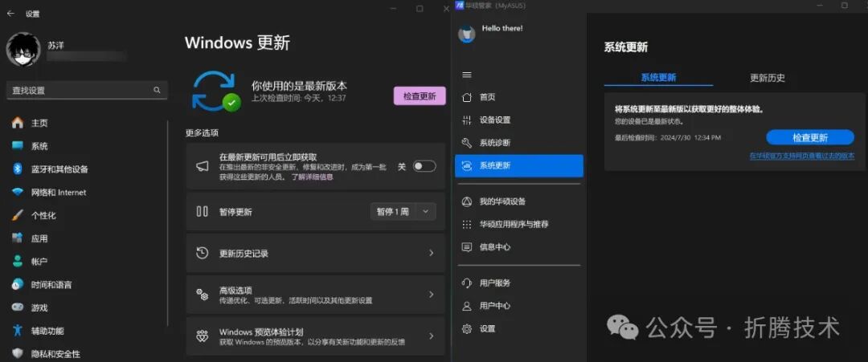Switch to the 系统更新 tab in MyASUS

coord(658,78)
